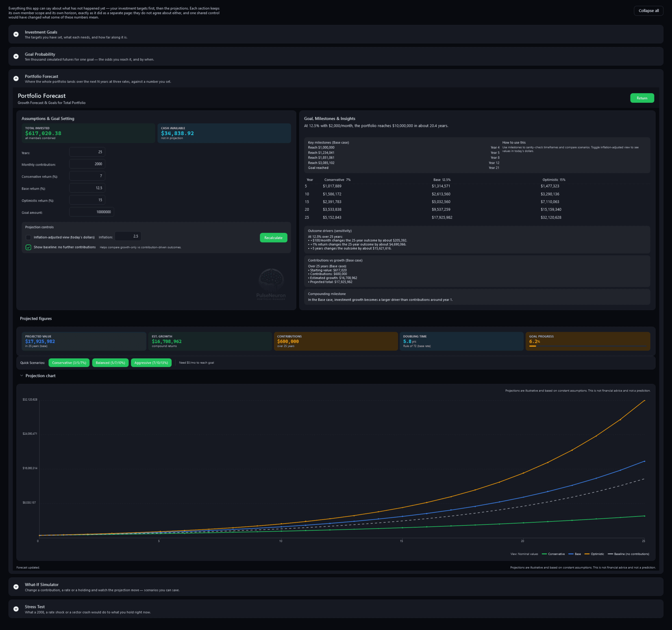This screenshot has width=672, height=630.
Task: Click the Goal Progress bar
Action: point(587,346)
